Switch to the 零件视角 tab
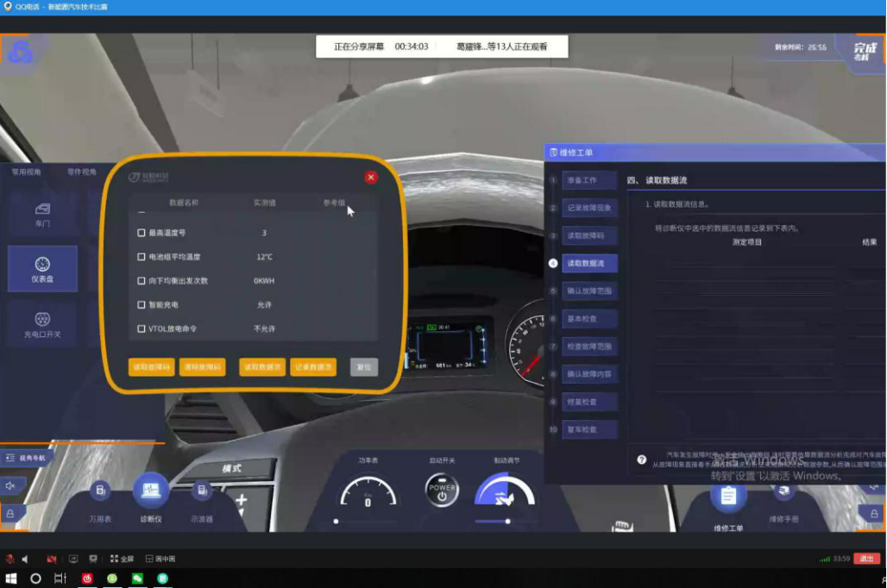Viewport: 887px width, 588px height. [82, 172]
